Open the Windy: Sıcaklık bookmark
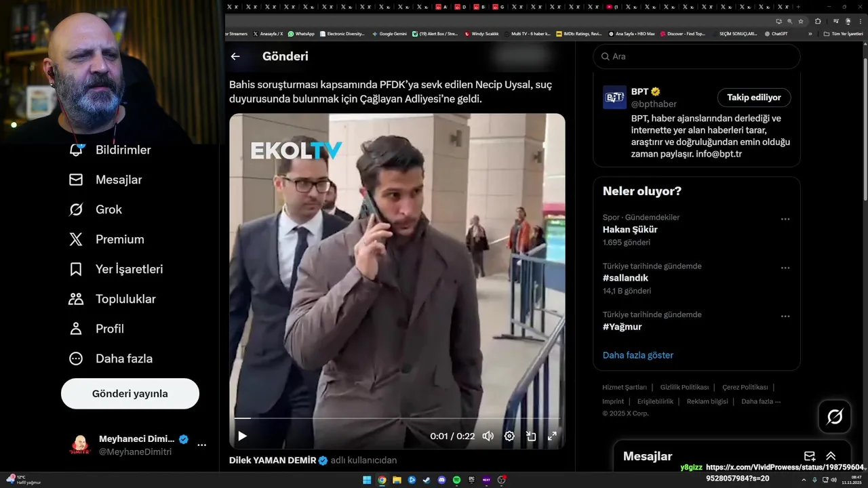This screenshot has width=868, height=488. coord(481,33)
